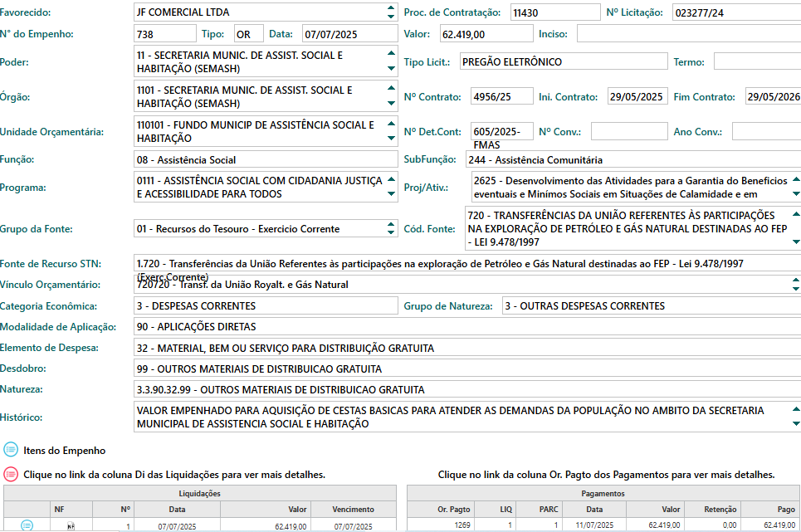Viewport: 801px width, 532px height.
Task: Click the down arrow in Vínculo Orçamentário field
Action: (x=795, y=289)
